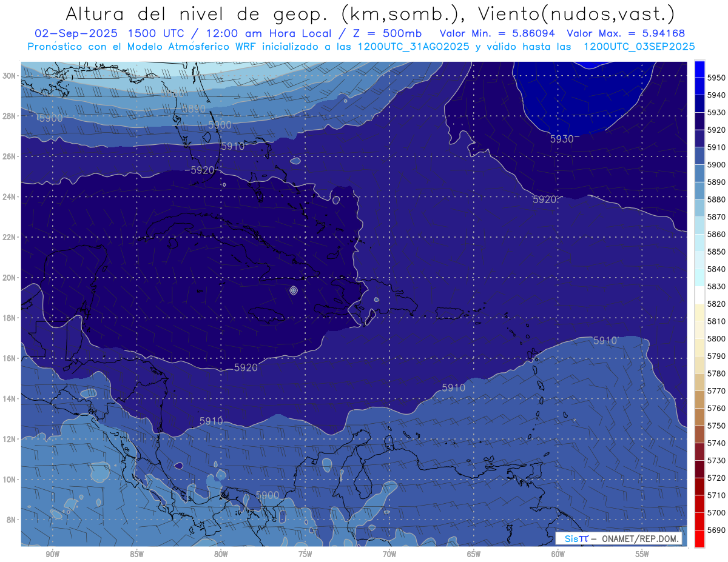Click the 5740 value on the color scale
This screenshot has height=562, width=728.
click(x=716, y=443)
